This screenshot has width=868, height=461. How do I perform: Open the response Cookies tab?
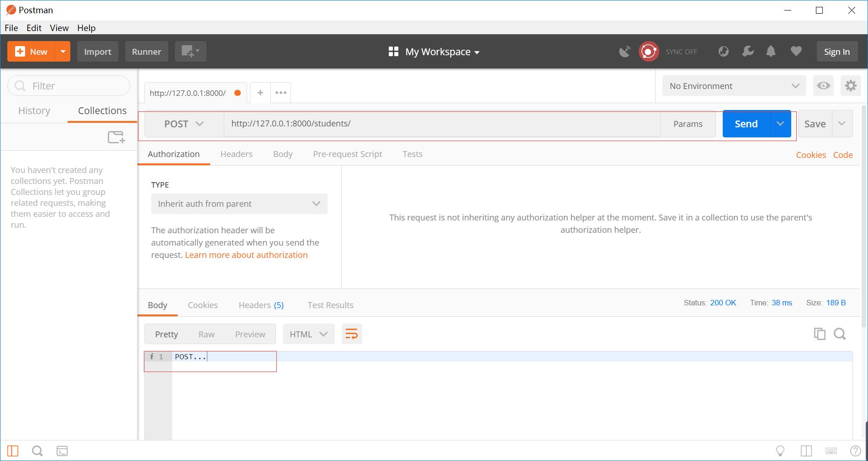(203, 305)
